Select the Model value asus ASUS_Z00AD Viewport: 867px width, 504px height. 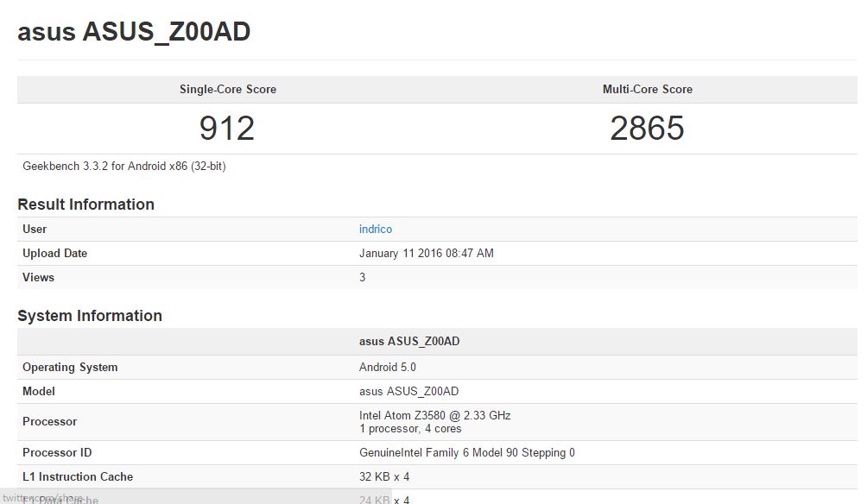pos(408,392)
